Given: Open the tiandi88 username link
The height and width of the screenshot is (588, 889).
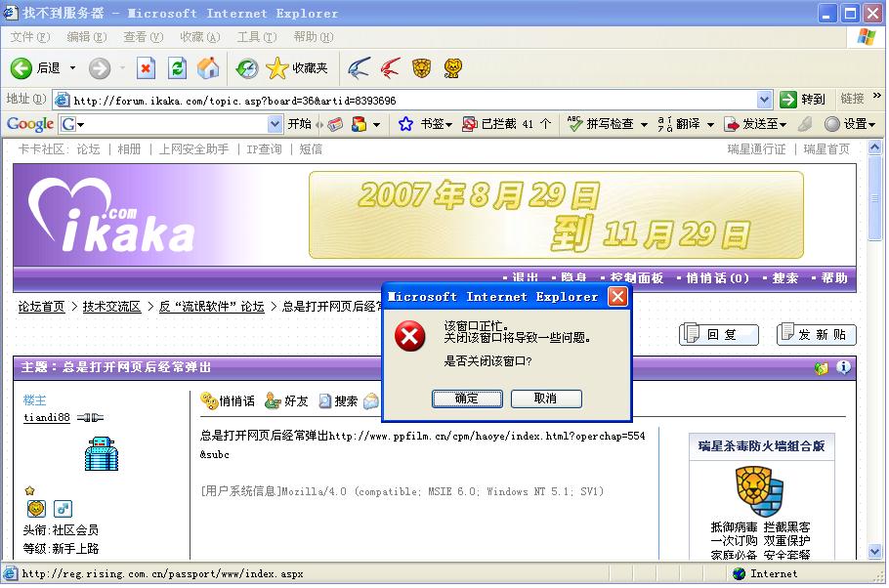Looking at the screenshot, I should [47, 418].
